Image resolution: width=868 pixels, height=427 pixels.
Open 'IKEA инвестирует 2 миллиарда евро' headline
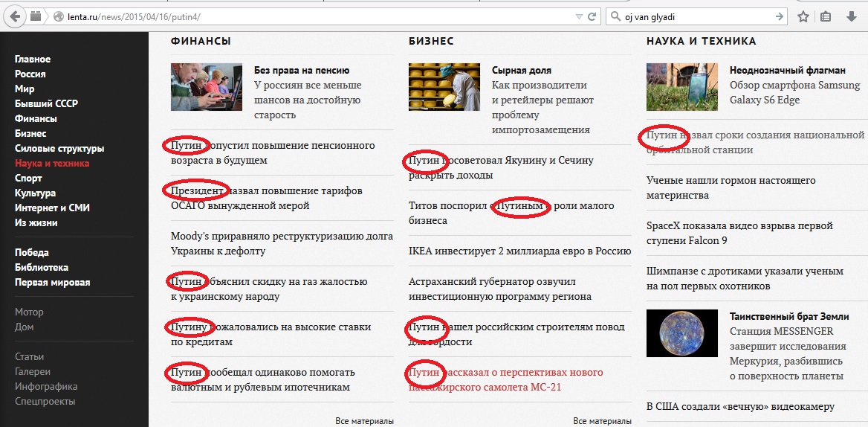point(519,251)
